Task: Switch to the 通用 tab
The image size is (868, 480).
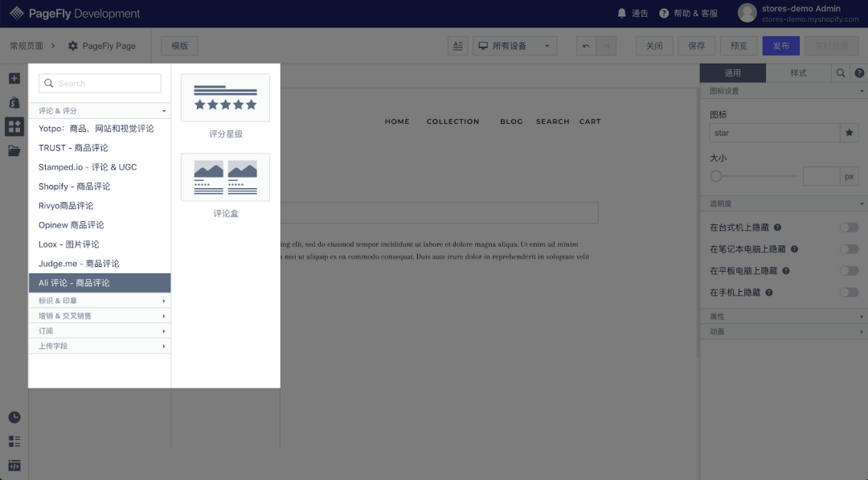Action: point(732,73)
